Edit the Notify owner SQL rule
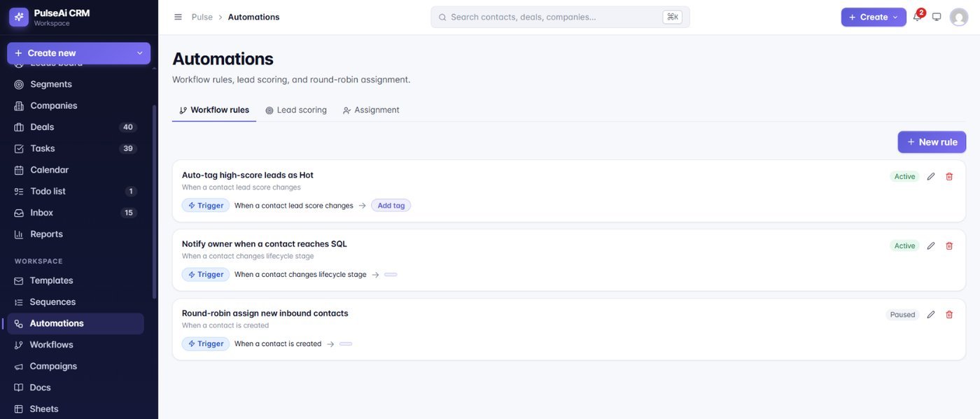This screenshot has height=419, width=980. point(931,246)
